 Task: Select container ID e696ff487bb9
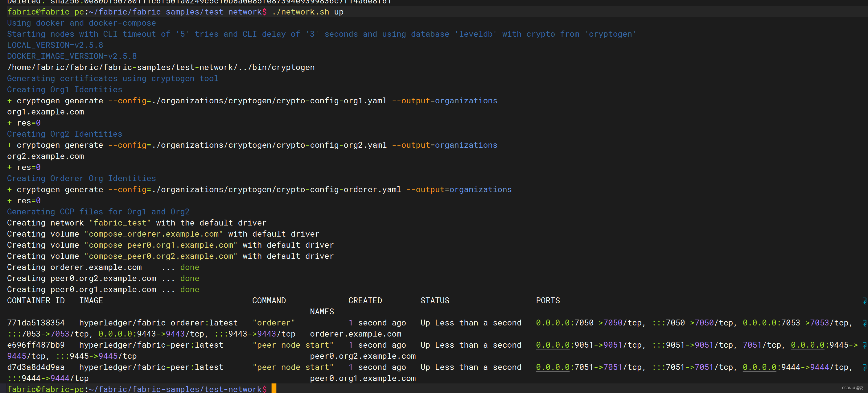pyautogui.click(x=36, y=345)
